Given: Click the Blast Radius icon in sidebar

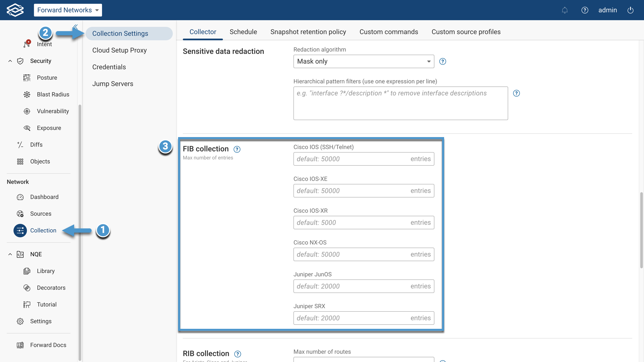Looking at the screenshot, I should click(27, 95).
